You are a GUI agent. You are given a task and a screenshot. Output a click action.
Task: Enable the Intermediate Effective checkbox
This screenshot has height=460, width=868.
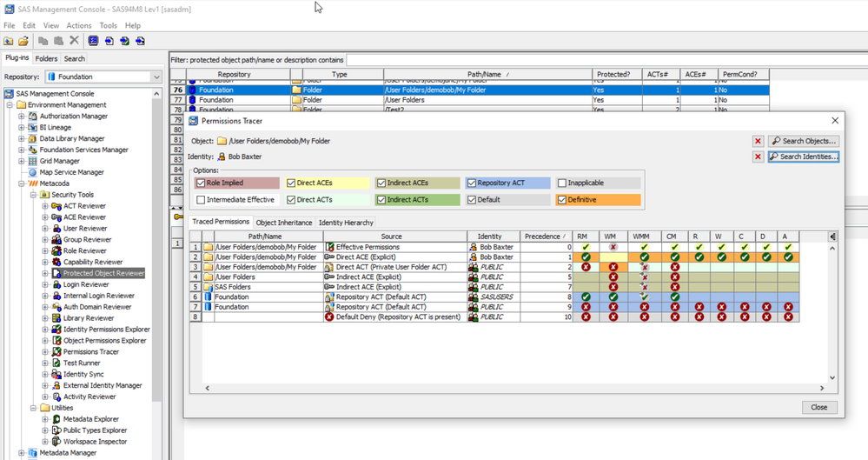click(202, 200)
